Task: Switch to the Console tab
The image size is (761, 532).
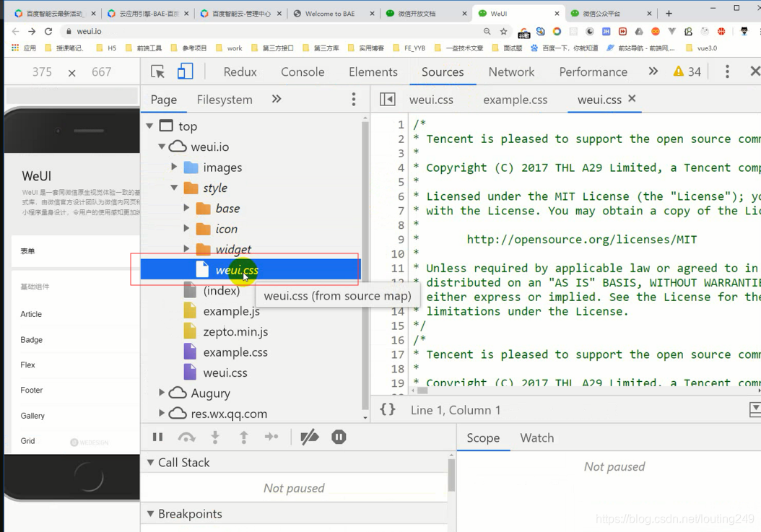Action: [303, 72]
